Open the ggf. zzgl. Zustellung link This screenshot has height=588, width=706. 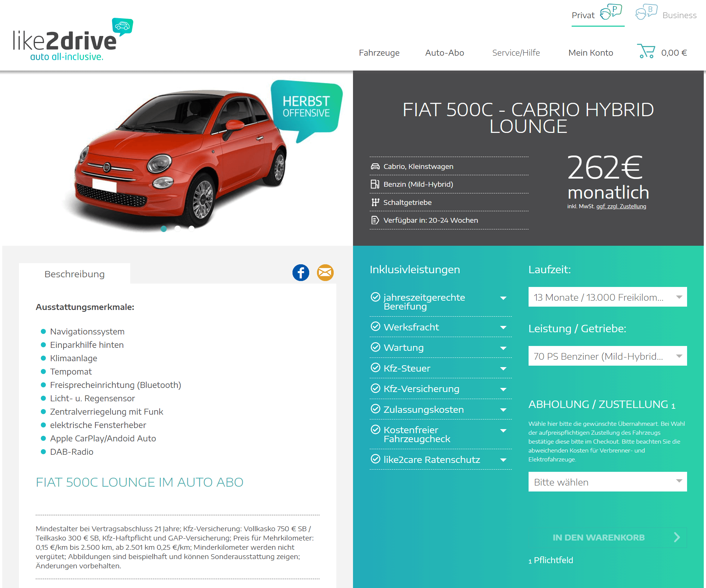tap(621, 206)
